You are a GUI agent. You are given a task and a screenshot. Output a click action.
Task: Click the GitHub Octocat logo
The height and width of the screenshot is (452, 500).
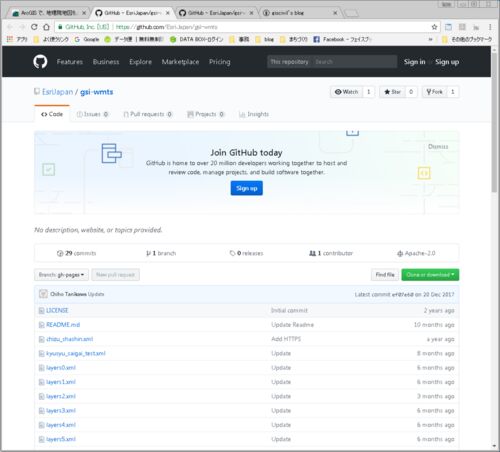click(40, 62)
